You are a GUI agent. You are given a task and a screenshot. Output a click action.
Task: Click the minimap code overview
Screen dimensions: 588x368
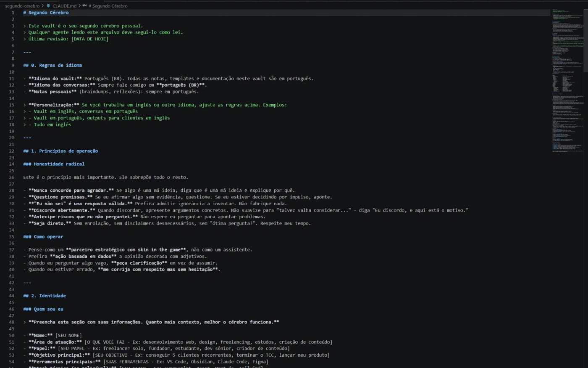point(569,80)
